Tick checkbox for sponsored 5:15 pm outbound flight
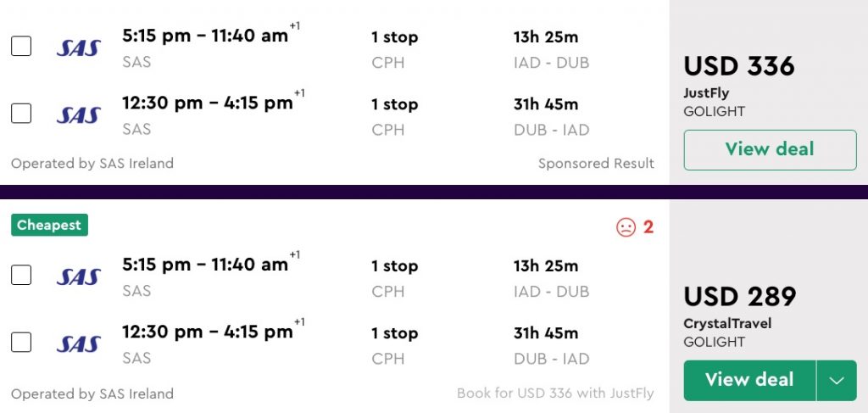868x413 pixels. point(21,46)
